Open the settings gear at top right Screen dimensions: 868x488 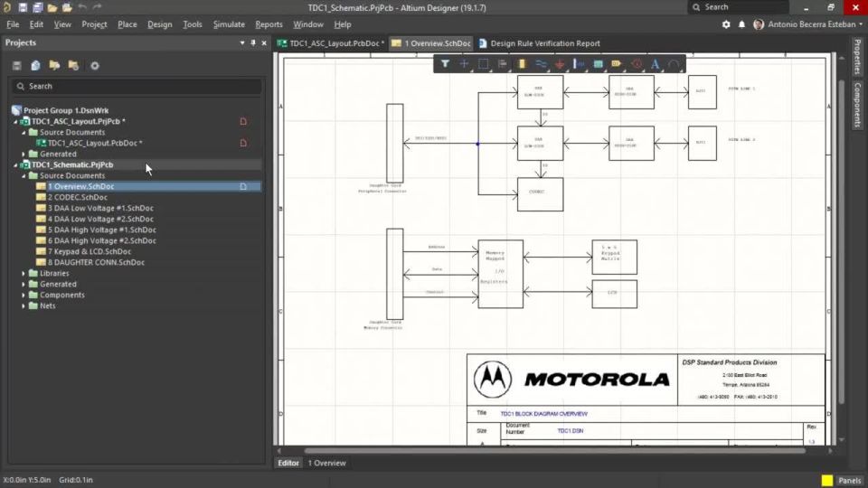click(x=726, y=24)
